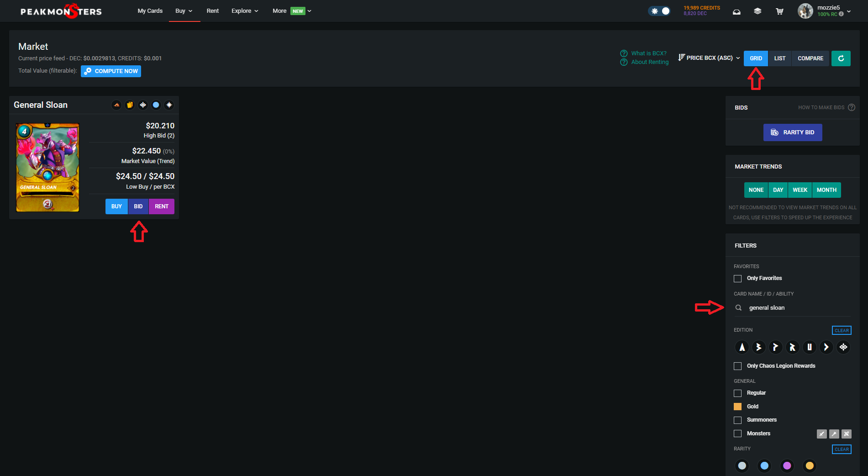868x476 pixels.
Task: Select the Epic rarity purple swatch
Action: coord(787,465)
